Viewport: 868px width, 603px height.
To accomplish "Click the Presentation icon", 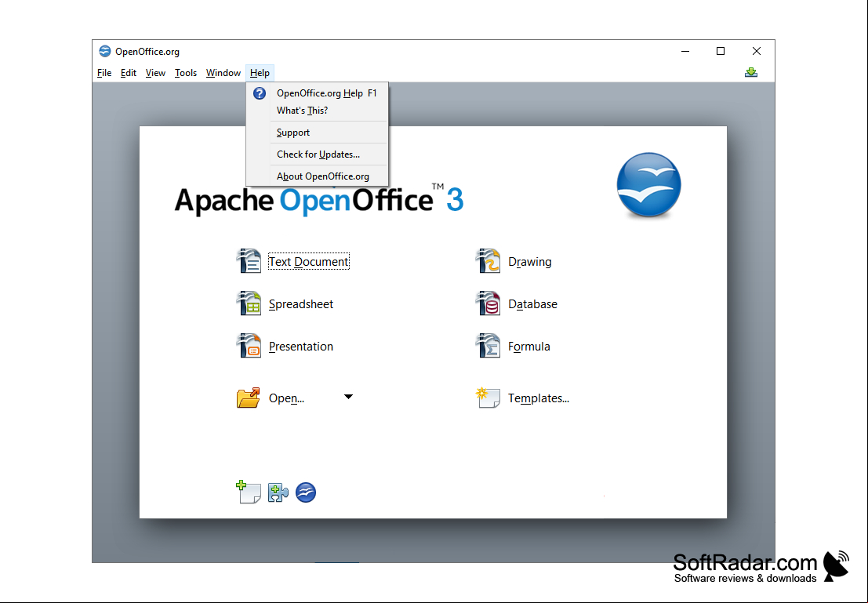I will [249, 346].
